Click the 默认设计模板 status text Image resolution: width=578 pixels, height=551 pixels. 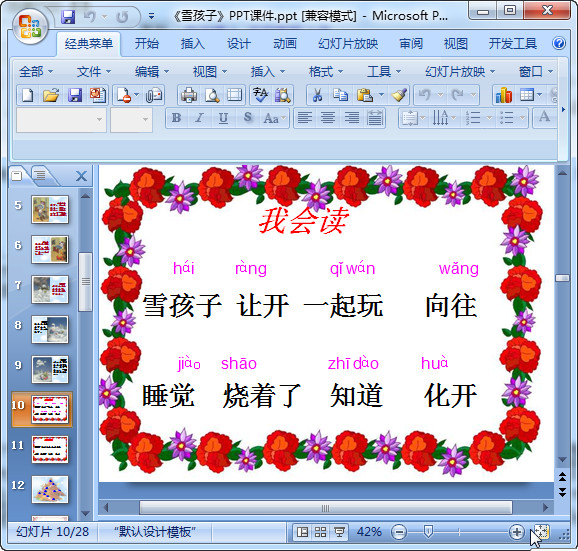click(x=155, y=532)
